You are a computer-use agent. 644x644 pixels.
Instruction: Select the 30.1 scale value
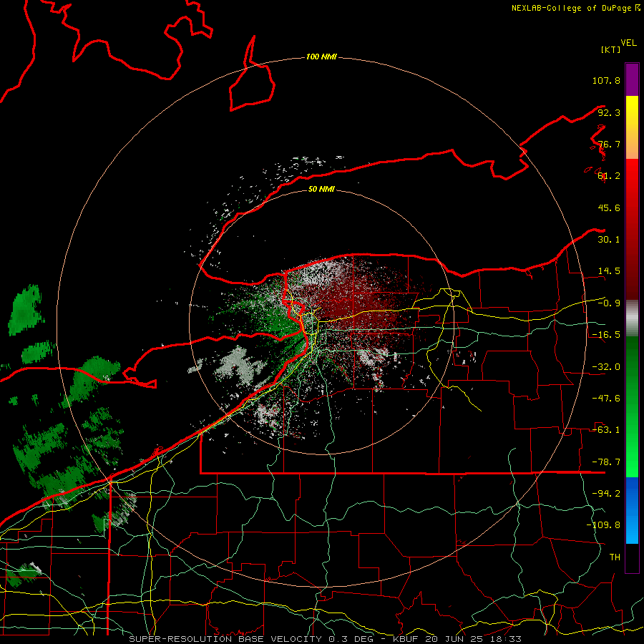tap(609, 240)
